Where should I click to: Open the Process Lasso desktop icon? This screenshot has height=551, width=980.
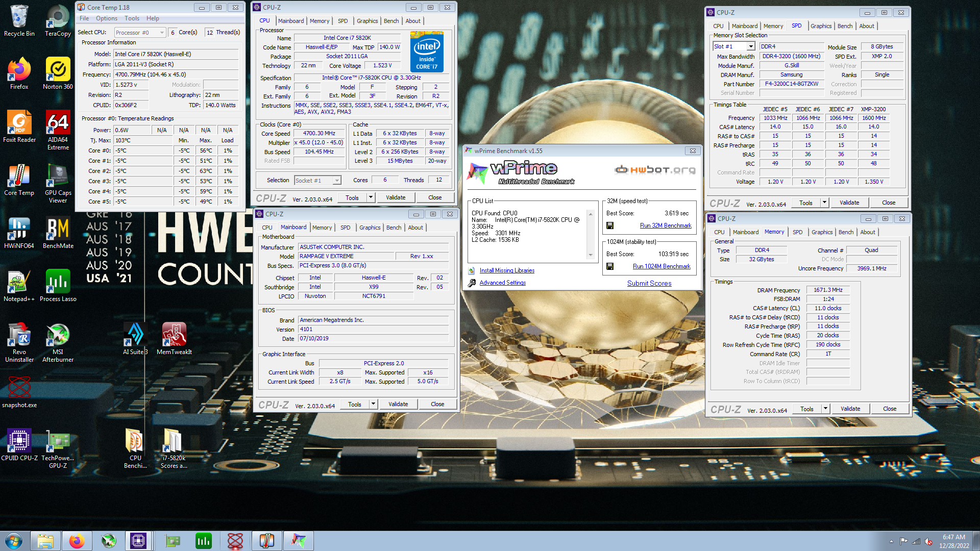click(58, 286)
